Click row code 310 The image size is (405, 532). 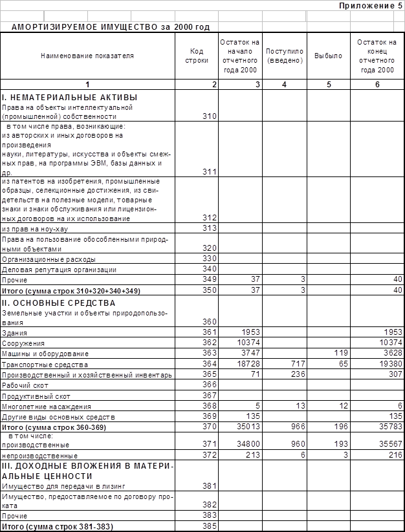(x=210, y=116)
